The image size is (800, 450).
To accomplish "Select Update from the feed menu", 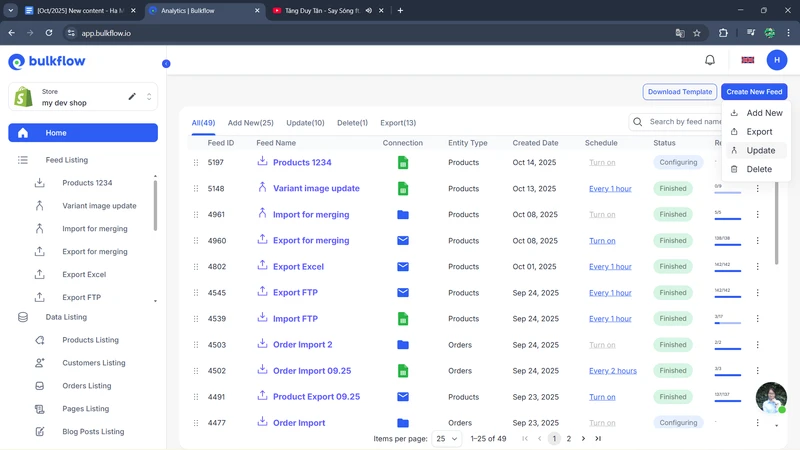I will pos(757,151).
